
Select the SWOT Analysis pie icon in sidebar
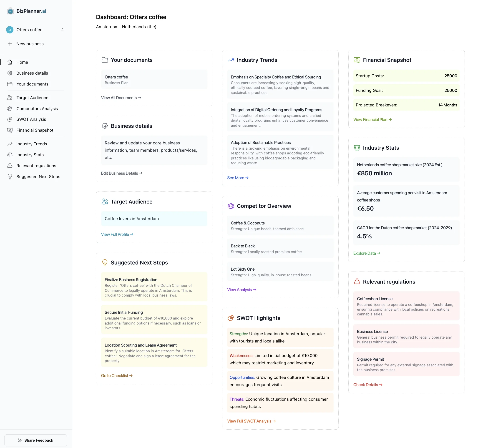[10, 119]
